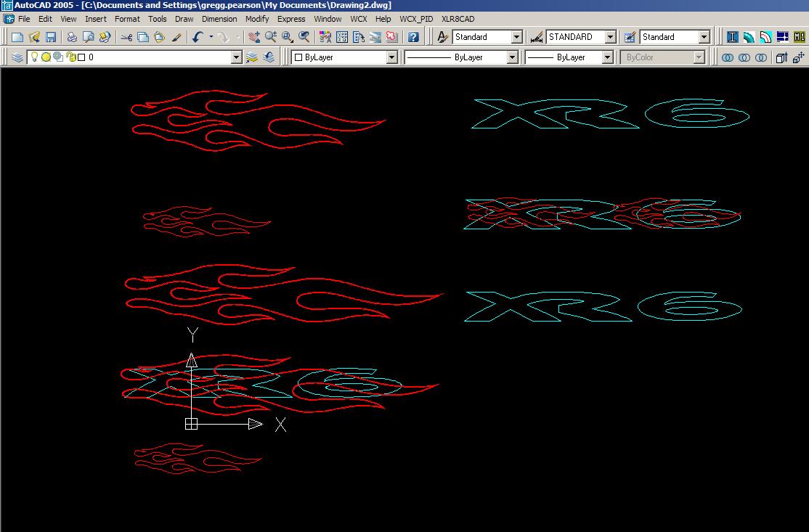Activate the Pan realtime hand tool
The height and width of the screenshot is (532, 809).
pyautogui.click(x=253, y=37)
